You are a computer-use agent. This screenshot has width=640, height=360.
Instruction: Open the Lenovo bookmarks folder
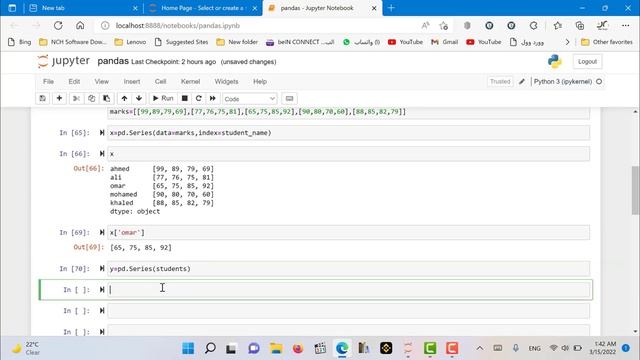tap(131, 42)
